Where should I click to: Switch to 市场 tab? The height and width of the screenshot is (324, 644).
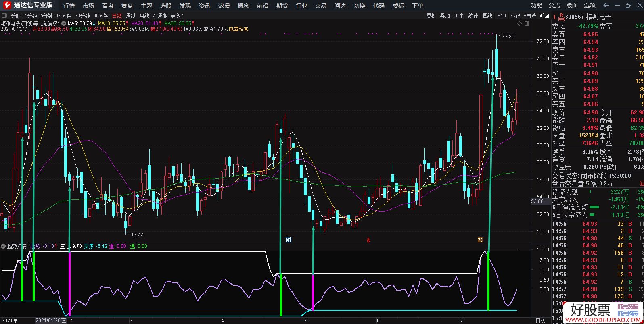pyautogui.click(x=88, y=6)
